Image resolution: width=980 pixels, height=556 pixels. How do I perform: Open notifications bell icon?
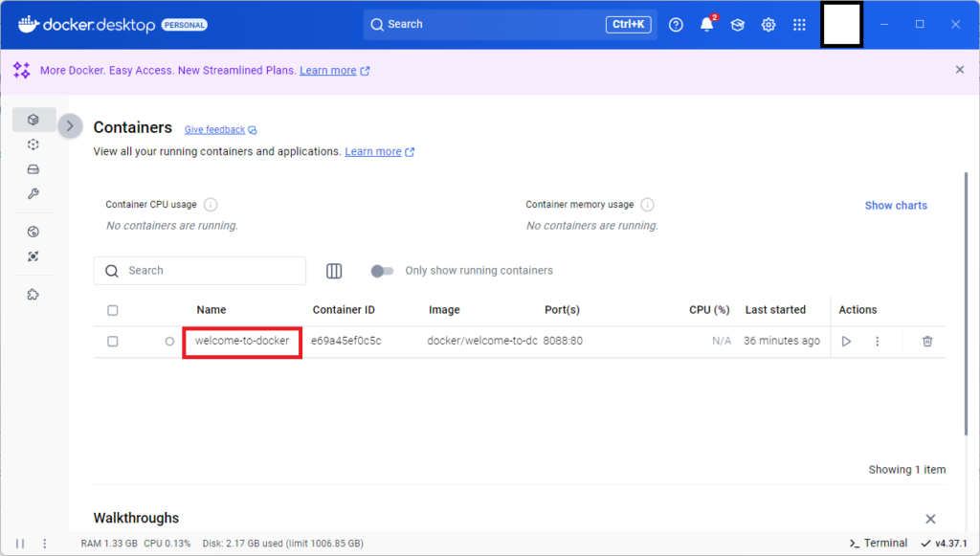coord(707,24)
